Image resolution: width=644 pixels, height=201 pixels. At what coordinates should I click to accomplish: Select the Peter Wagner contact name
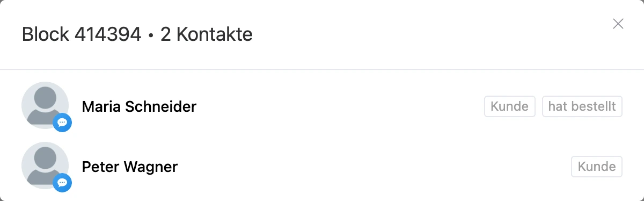129,167
